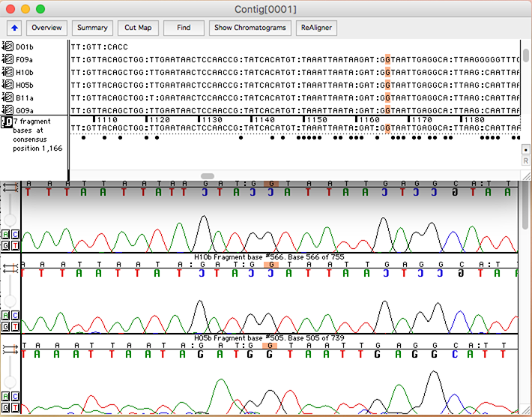Toggle the C trace in top chromatogram panel
Image resolution: width=532 pixels, height=417 pixels.
tap(15, 234)
